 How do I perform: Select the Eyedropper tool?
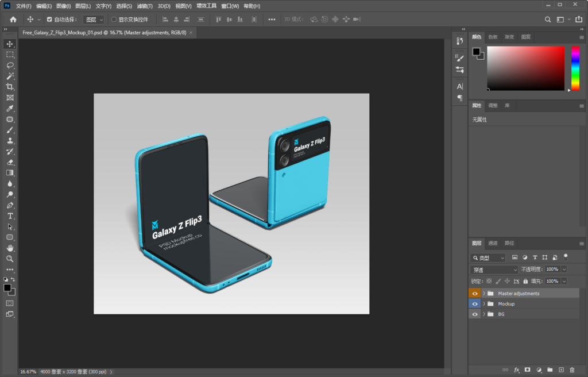click(x=10, y=109)
